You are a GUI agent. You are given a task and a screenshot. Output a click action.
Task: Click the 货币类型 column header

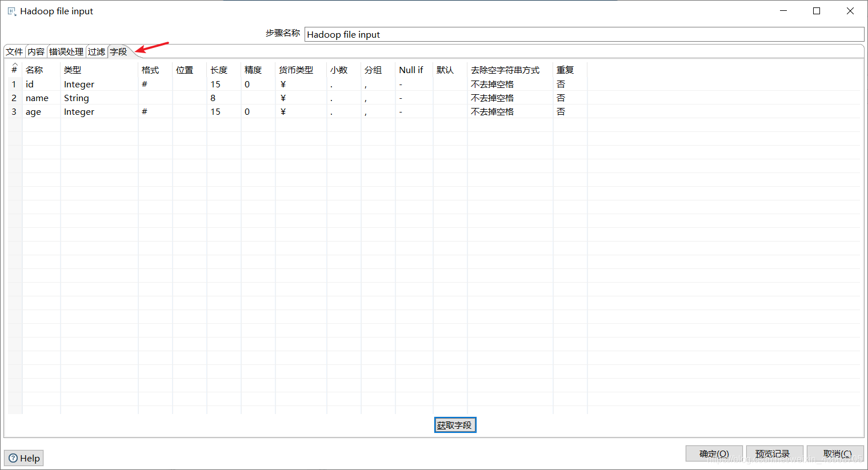[301, 70]
